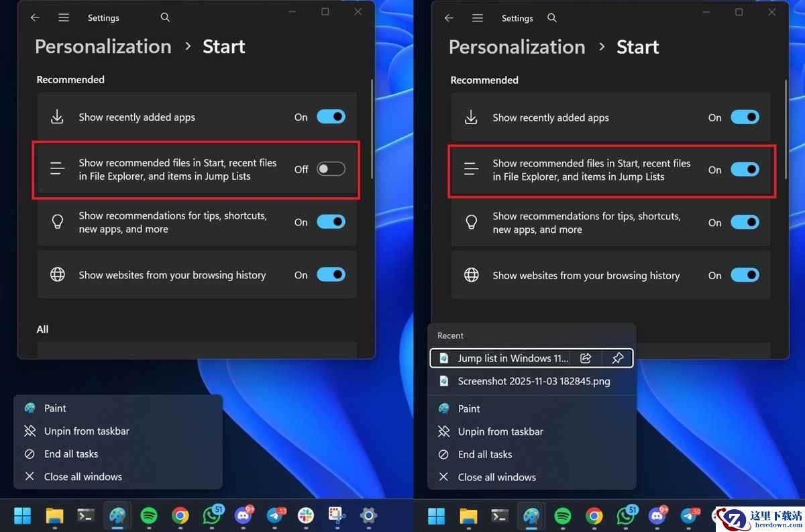Choose Unpin from taskbar in the menu below Recent files
This screenshot has width=805, height=532.
[500, 431]
